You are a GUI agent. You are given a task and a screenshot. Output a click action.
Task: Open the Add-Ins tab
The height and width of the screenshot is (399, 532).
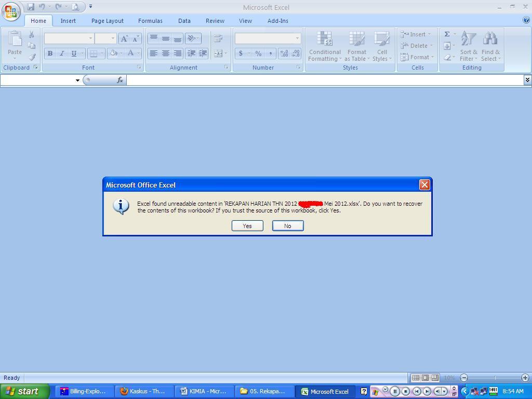point(278,21)
